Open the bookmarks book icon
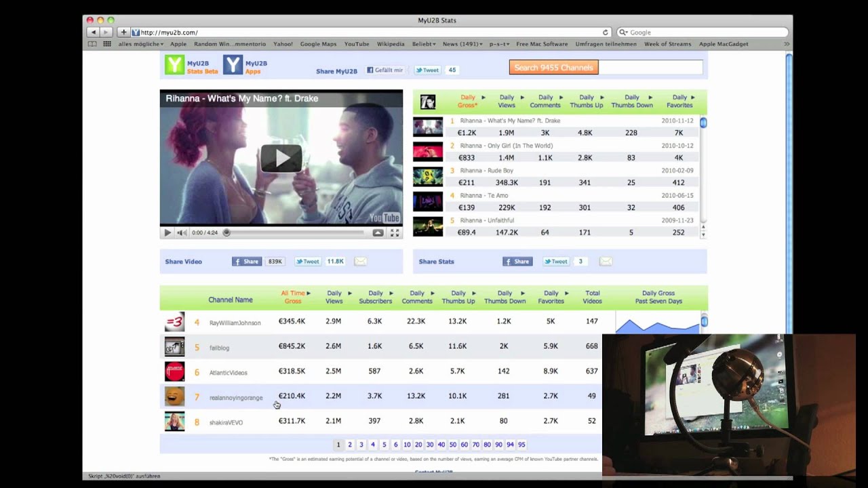 [92, 44]
